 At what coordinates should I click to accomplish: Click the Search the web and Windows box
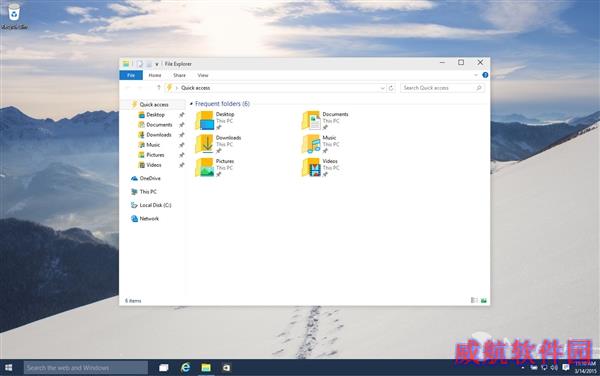click(x=86, y=368)
